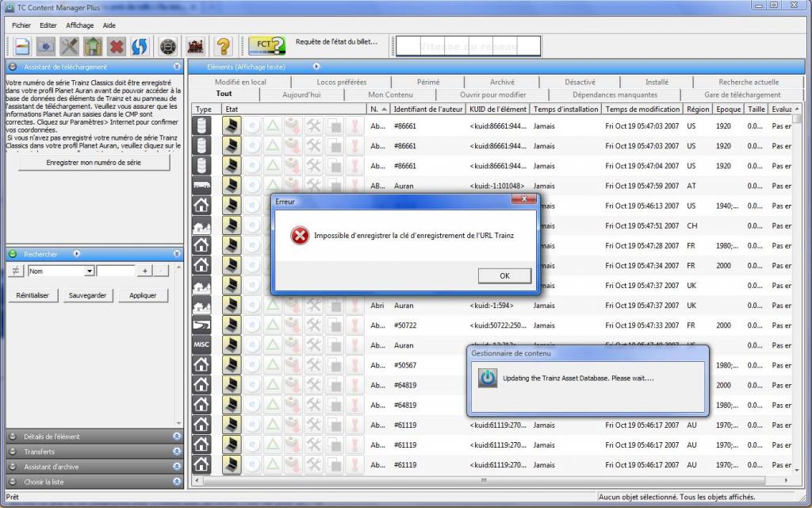Click the wrench and screwdriver toolbar icon
Viewport: 812px width, 508px height.
point(69,47)
